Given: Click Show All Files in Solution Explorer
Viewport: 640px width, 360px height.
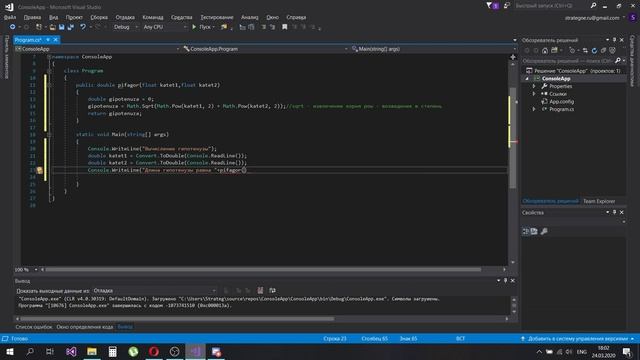Looking at the screenshot, I should (612, 51).
